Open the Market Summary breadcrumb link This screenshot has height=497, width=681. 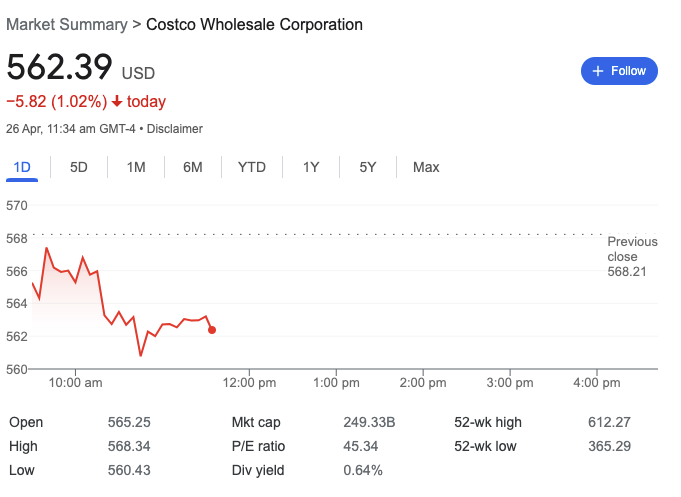(x=66, y=24)
